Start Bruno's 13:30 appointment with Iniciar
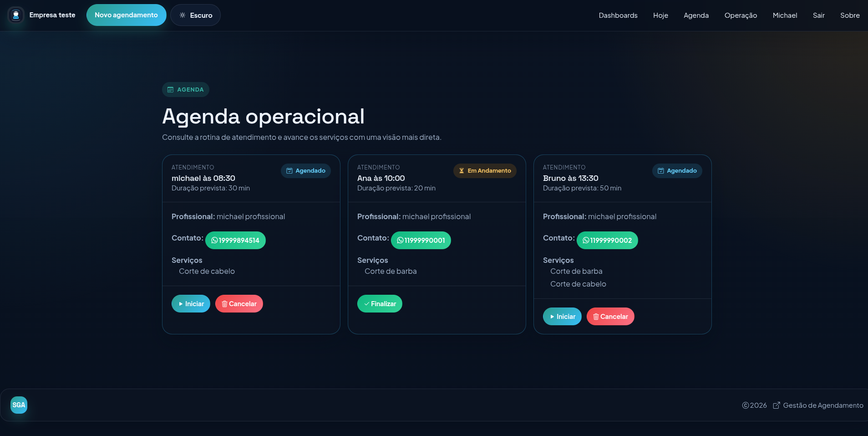This screenshot has height=436, width=868. (562, 317)
